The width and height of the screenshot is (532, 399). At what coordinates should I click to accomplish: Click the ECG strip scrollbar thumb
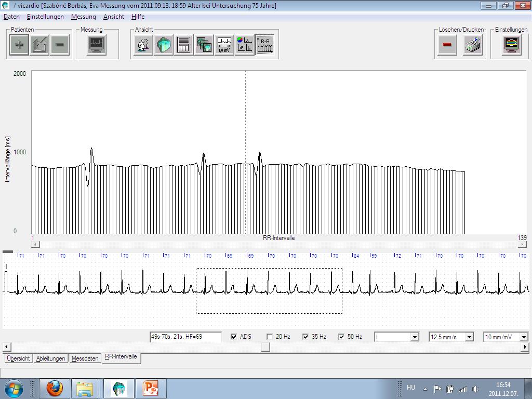(265, 347)
